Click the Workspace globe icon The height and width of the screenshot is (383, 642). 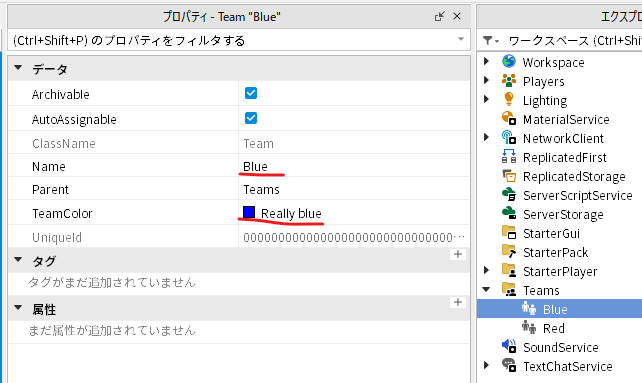tap(509, 62)
